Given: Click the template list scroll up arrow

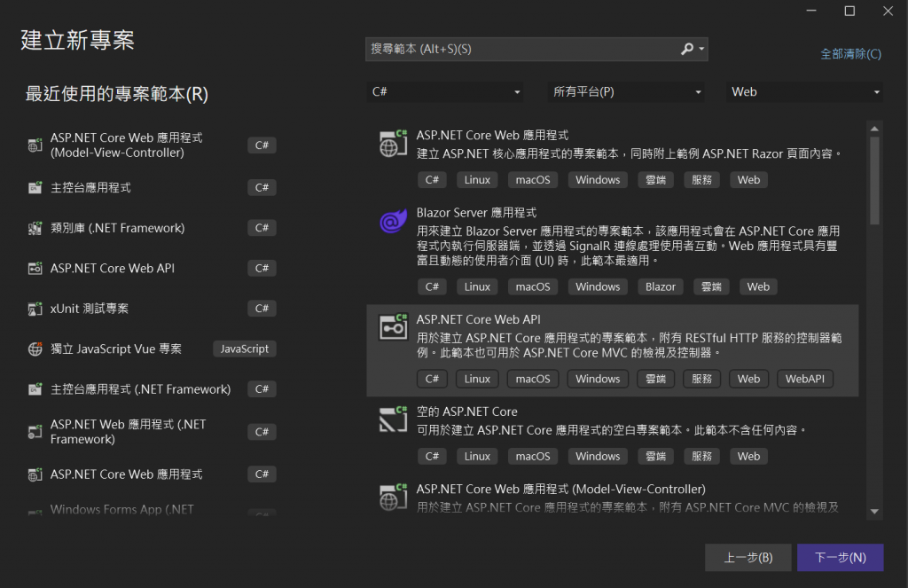Looking at the screenshot, I should [874, 129].
